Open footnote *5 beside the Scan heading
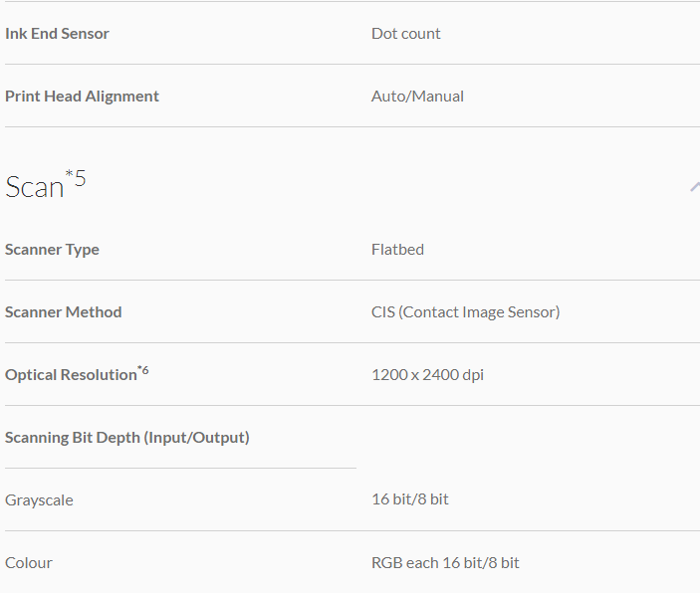Image resolution: width=700 pixels, height=593 pixels. 76,179
